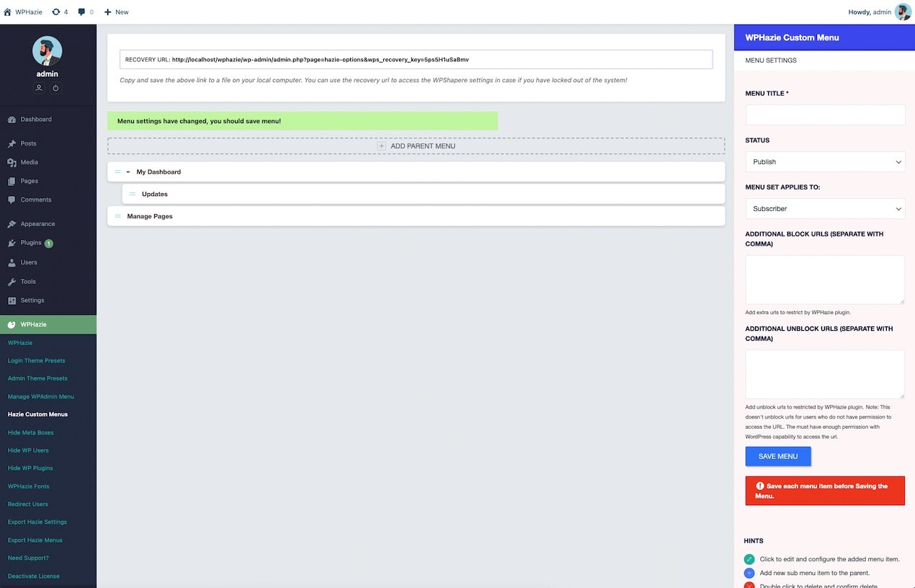Click the Menu Settings tab label

click(x=771, y=61)
